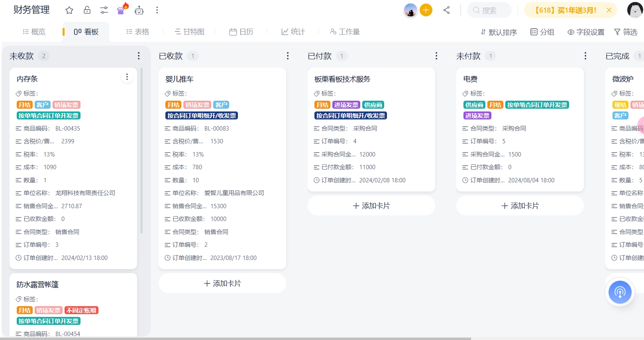Open the 筛选 filter panel

click(x=626, y=32)
